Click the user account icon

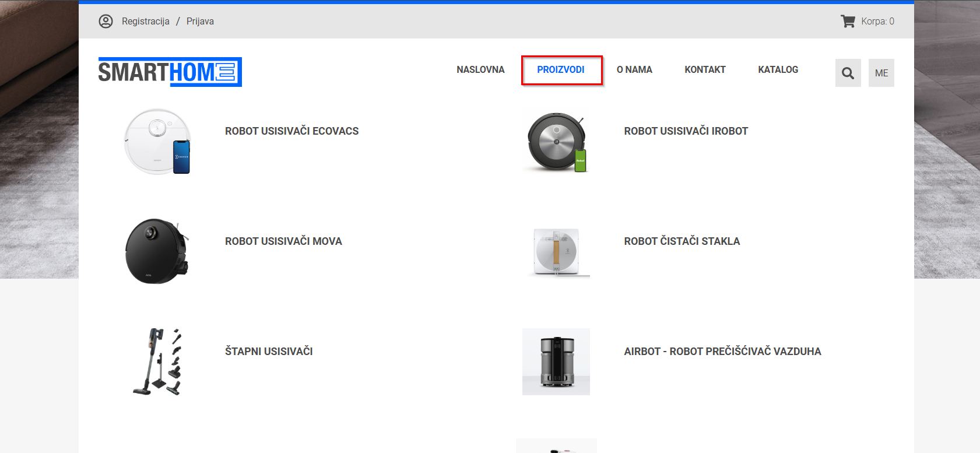tap(106, 22)
